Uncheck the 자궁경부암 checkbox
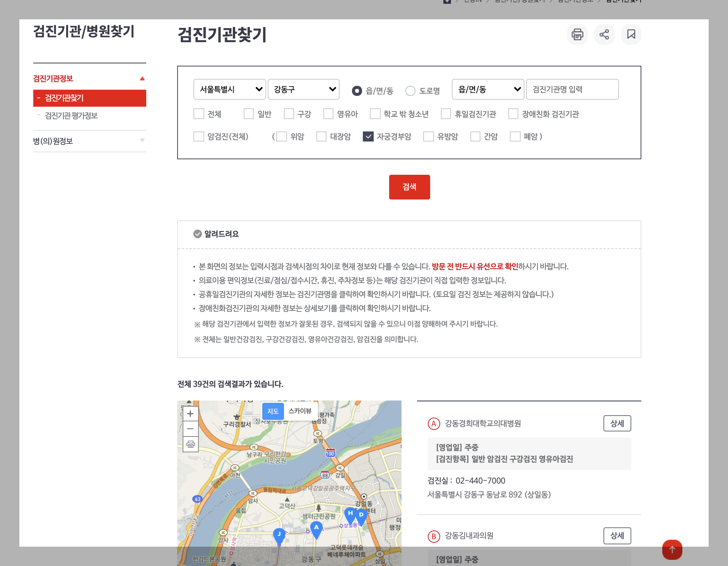Viewport: 728px width, 566px height. (368, 136)
